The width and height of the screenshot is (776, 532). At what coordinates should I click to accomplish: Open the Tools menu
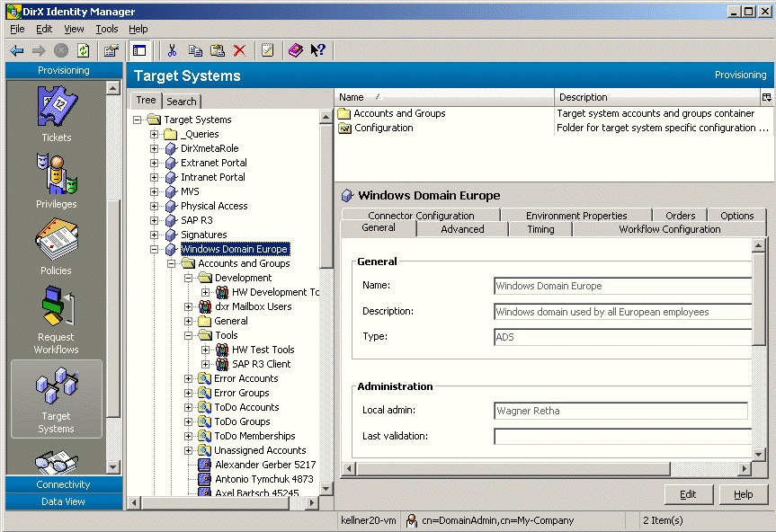pos(106,29)
